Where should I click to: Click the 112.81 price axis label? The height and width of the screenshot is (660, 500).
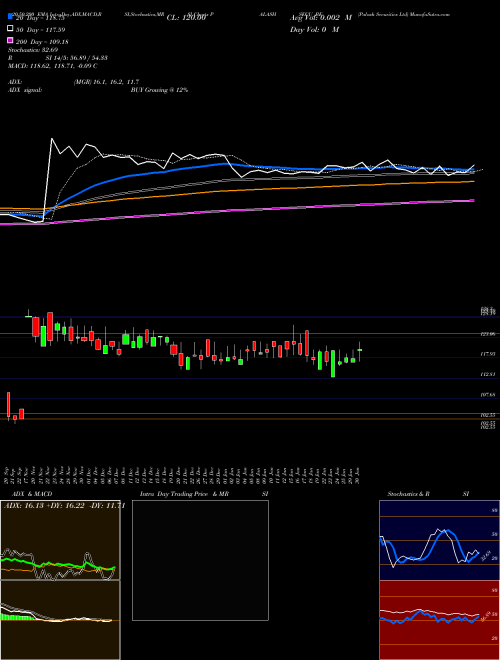pos(488,374)
